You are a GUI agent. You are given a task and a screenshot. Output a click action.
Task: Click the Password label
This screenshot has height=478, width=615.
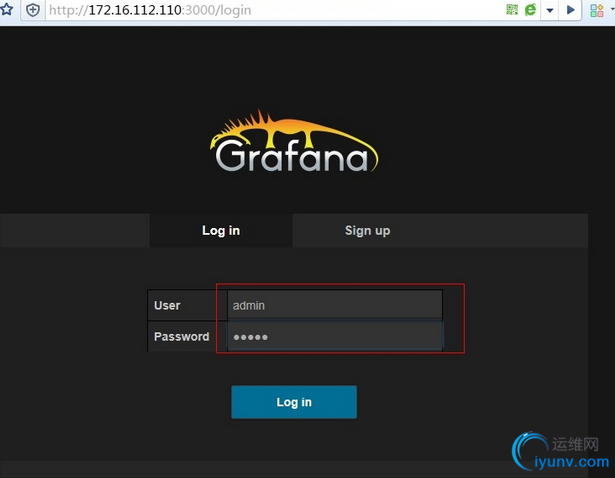182,336
